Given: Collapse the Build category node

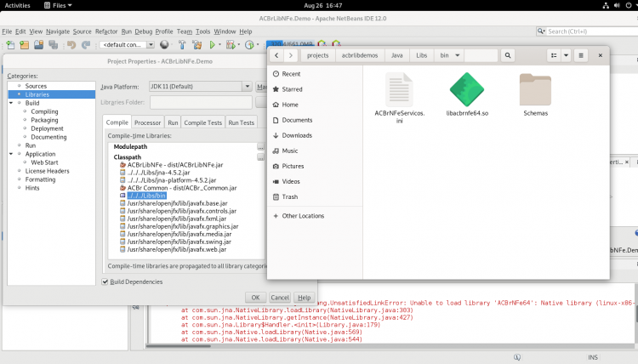Looking at the screenshot, I should (11, 103).
